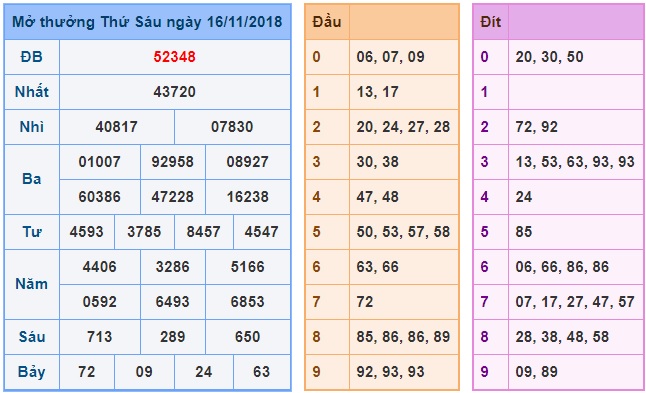Click Sáu prize number 289
This screenshot has height=393, width=646.
pos(172,337)
